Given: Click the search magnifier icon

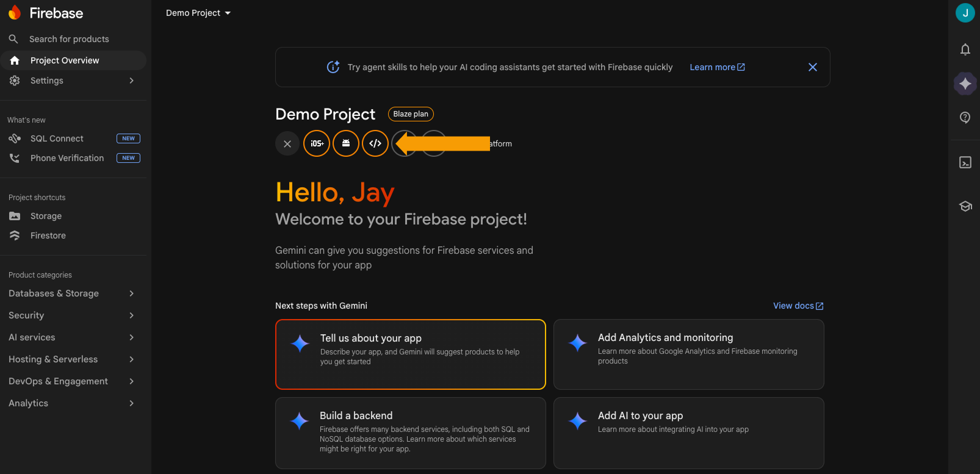Looking at the screenshot, I should click(x=13, y=39).
